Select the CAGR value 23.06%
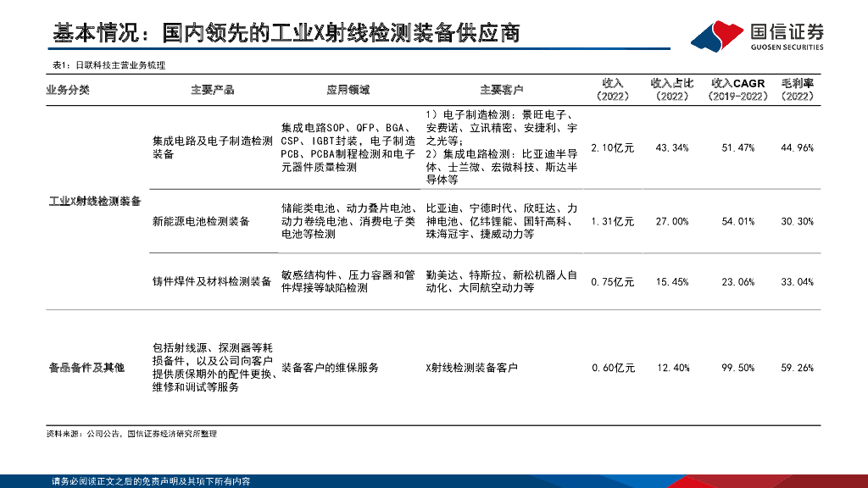This screenshot has height=488, width=868. tap(738, 281)
